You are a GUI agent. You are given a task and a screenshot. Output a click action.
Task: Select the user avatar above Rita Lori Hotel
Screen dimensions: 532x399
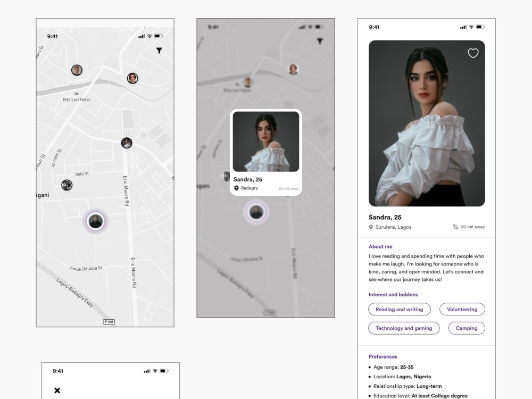tap(77, 70)
